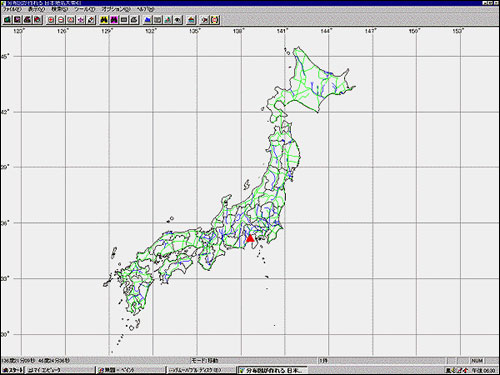The image size is (500, 375).
Task: Click the yellow binoculars search icon
Action: [104, 20]
